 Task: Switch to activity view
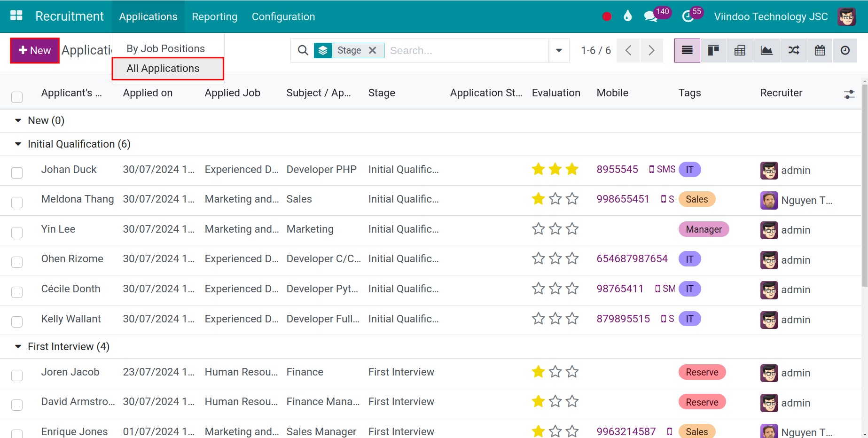click(845, 50)
